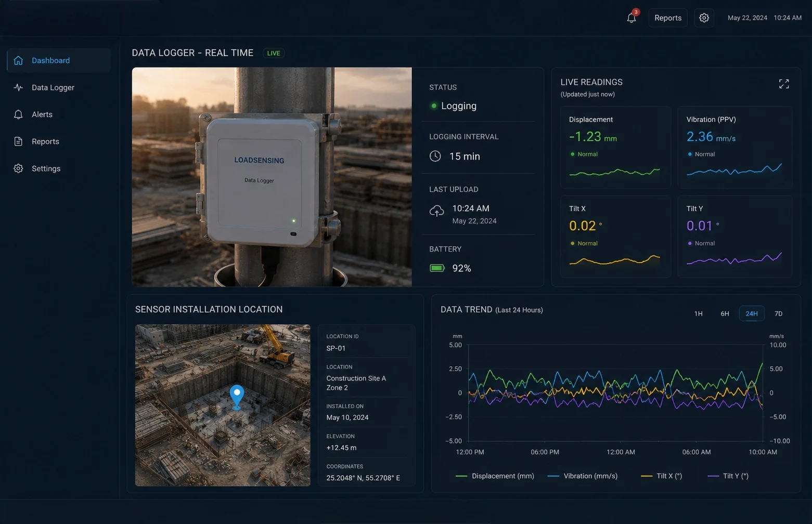Click the Tilt X sparkline chart
This screenshot has width=812, height=524.
(615, 260)
